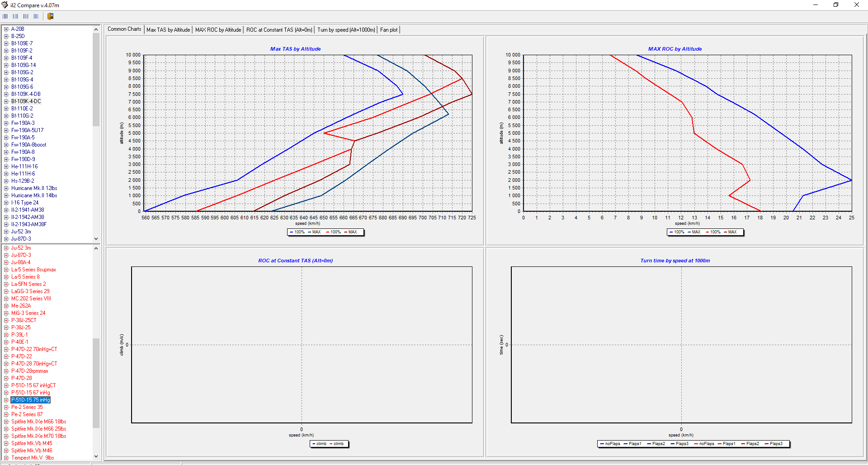The width and height of the screenshot is (868, 465).
Task: Open the ROC at Constant TAS tab
Action: tap(279, 30)
